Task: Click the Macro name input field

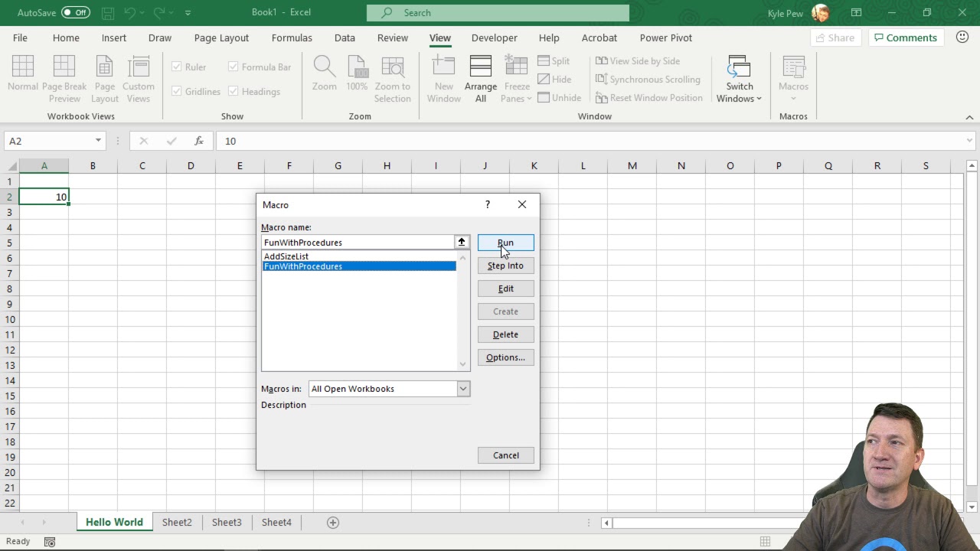Action: [x=358, y=243]
